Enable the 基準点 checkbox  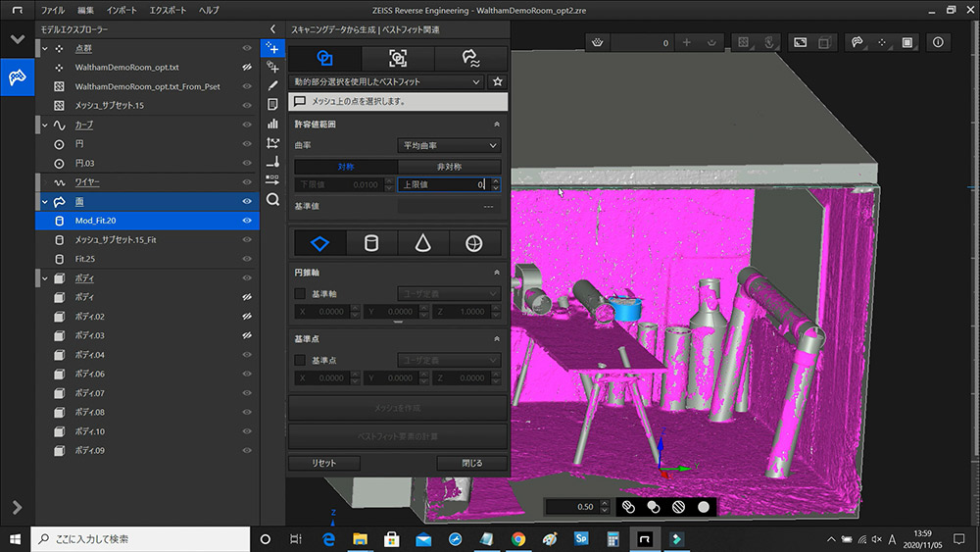pyautogui.click(x=301, y=360)
